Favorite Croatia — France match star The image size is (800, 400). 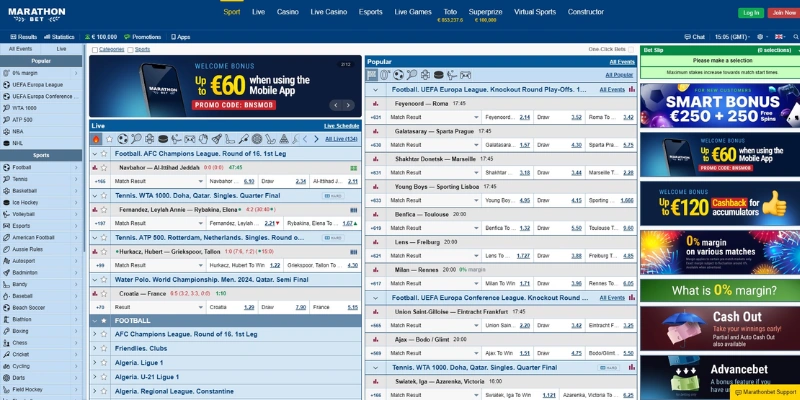[x=104, y=293]
